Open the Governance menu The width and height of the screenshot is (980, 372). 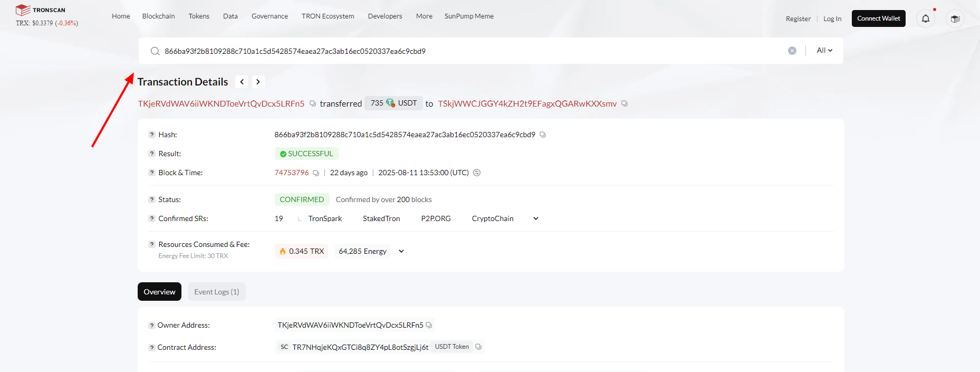coord(270,16)
